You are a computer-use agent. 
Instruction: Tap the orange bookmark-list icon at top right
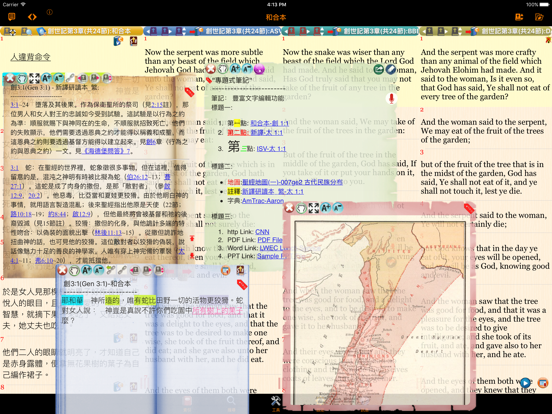[519, 17]
